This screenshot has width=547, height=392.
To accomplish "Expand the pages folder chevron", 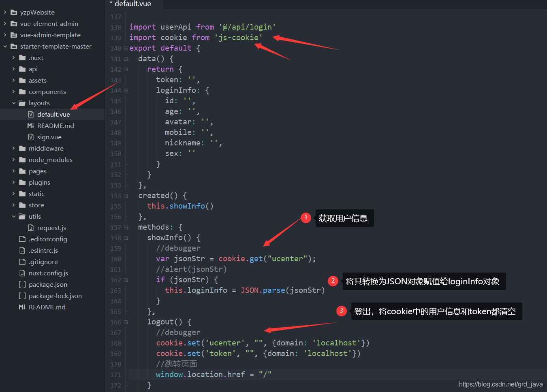I will coord(13,171).
